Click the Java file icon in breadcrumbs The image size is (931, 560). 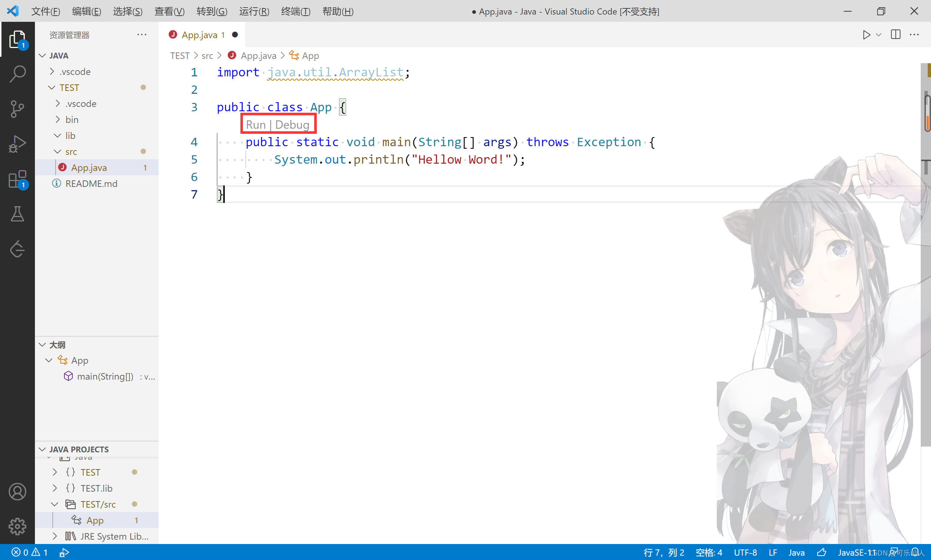coord(232,56)
